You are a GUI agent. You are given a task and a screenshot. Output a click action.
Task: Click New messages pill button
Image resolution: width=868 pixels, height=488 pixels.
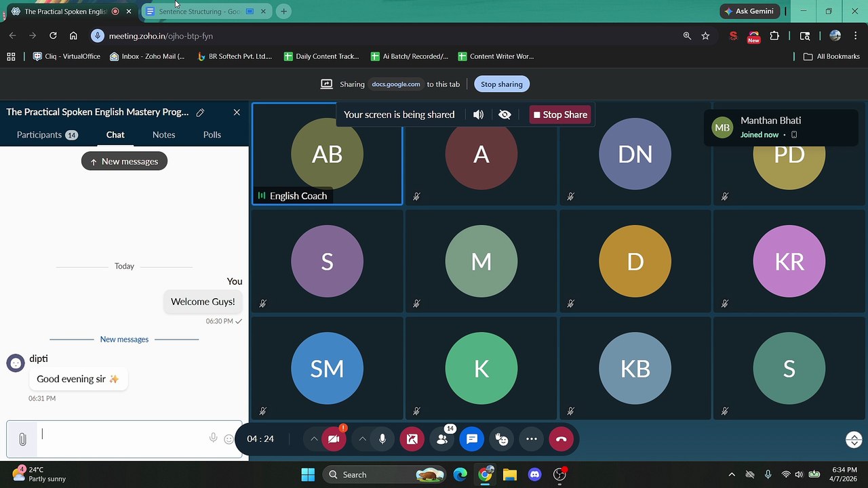(124, 161)
